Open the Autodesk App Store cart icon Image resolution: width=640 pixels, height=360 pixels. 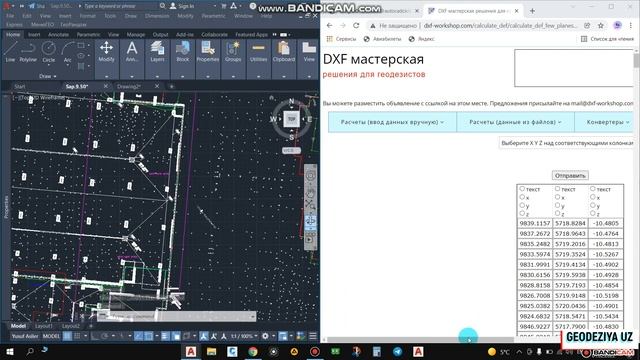224,6
